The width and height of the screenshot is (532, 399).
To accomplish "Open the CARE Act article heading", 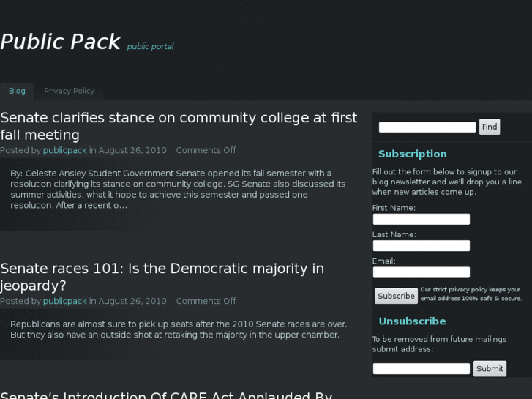I will [167, 395].
